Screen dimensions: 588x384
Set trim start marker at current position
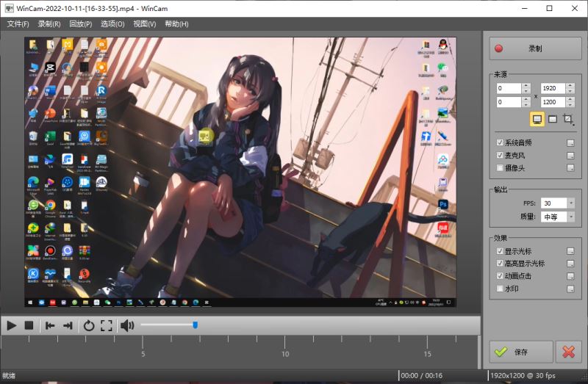[50, 325]
